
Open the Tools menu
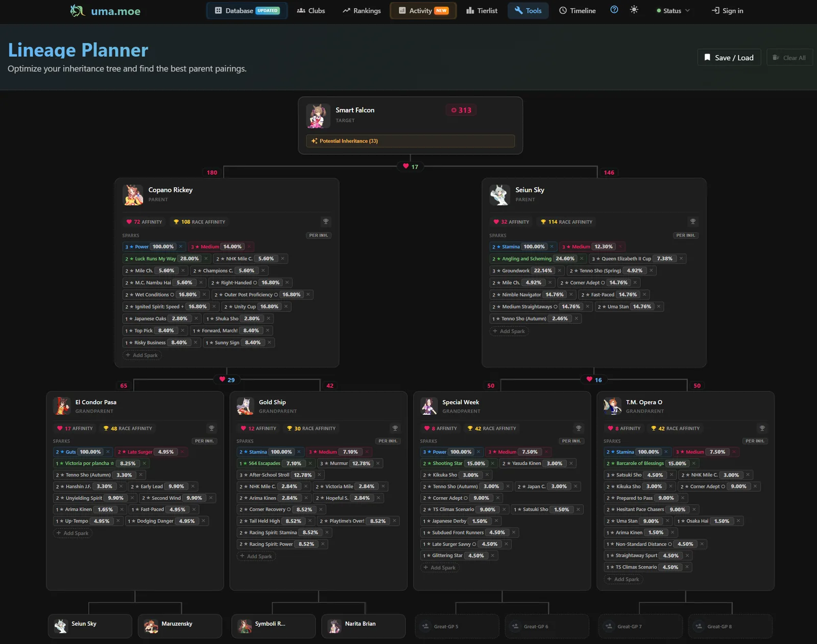pos(528,11)
